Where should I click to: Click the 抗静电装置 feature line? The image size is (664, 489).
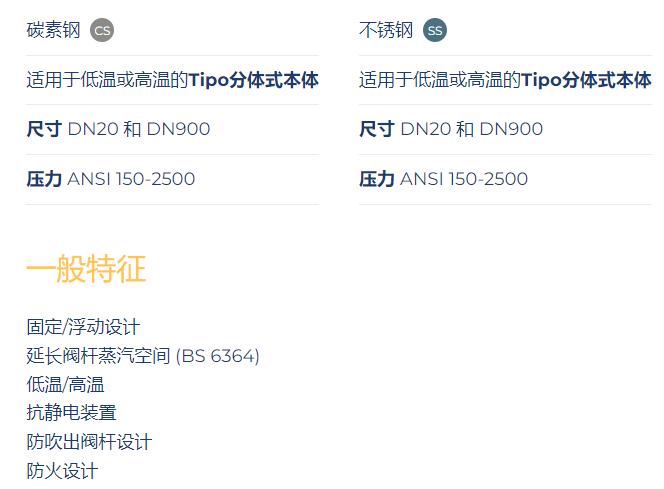coord(71,413)
